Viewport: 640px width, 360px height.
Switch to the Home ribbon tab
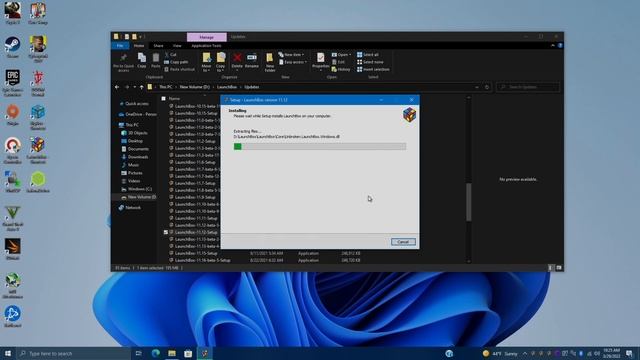(139, 45)
